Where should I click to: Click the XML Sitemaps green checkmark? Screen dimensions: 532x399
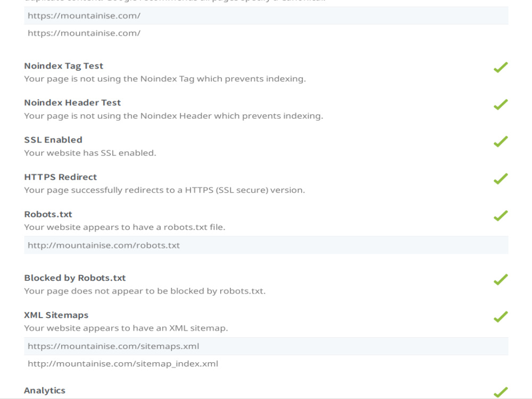pos(501,317)
